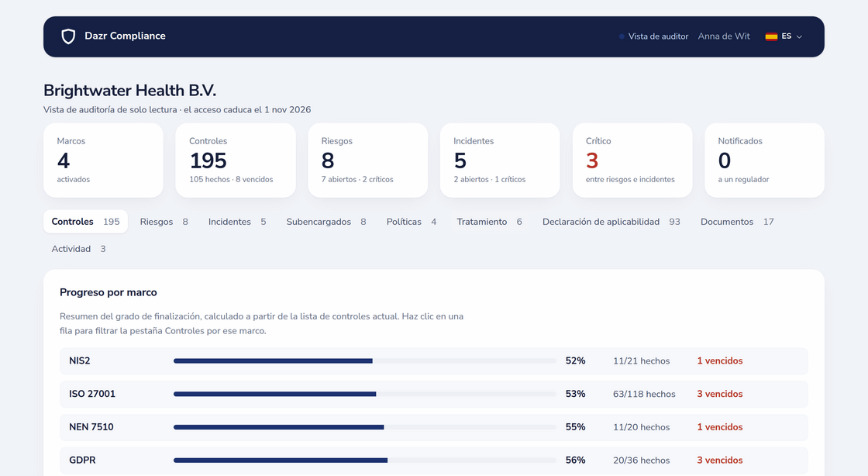Open the Políticas tab
This screenshot has width=868, height=476.
412,222
